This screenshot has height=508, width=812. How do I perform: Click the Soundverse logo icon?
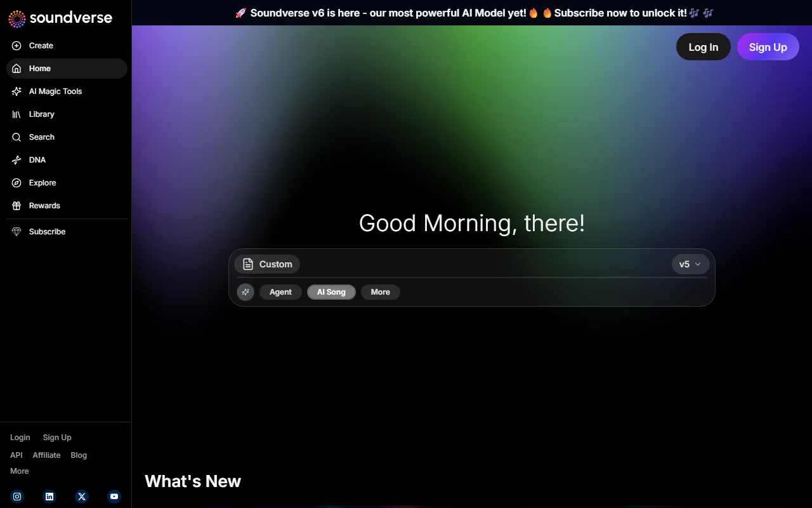pos(17,18)
